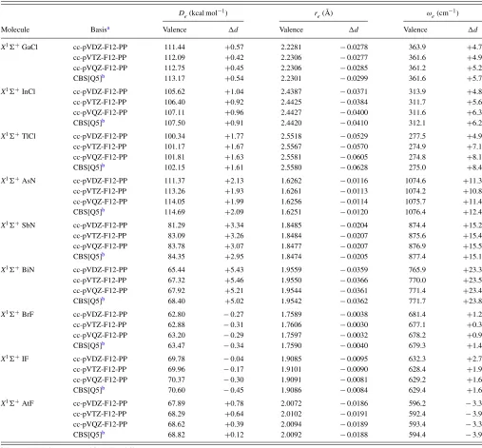Select the Δd value +0.57

click(x=234, y=48)
